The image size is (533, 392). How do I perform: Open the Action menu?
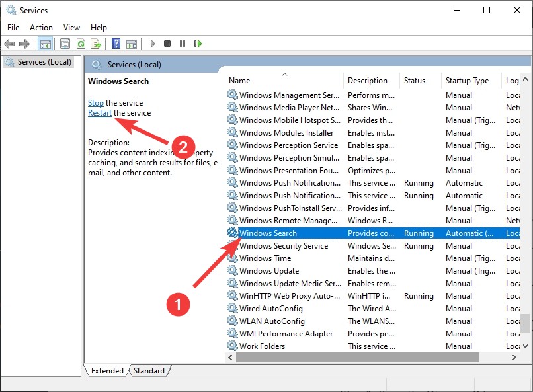pyautogui.click(x=41, y=28)
